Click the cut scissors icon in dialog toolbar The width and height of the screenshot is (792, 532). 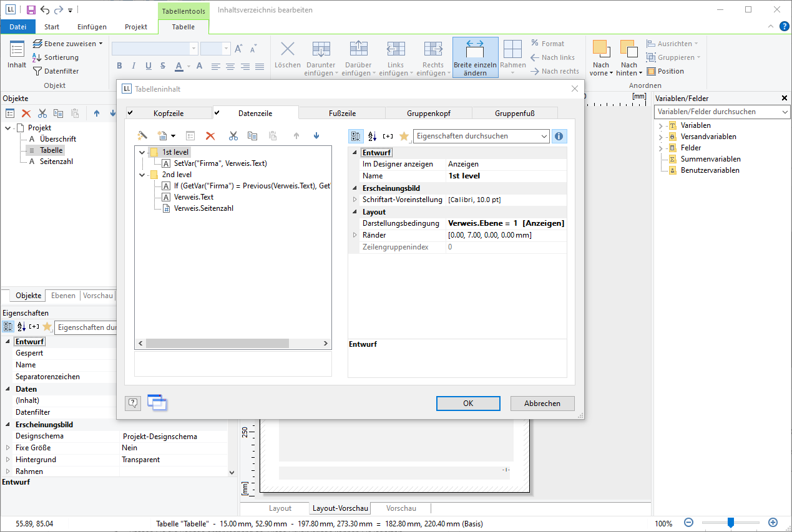pos(233,136)
